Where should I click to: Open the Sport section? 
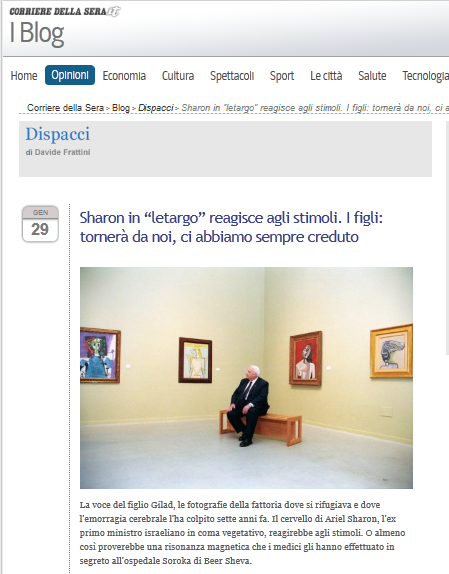[282, 76]
